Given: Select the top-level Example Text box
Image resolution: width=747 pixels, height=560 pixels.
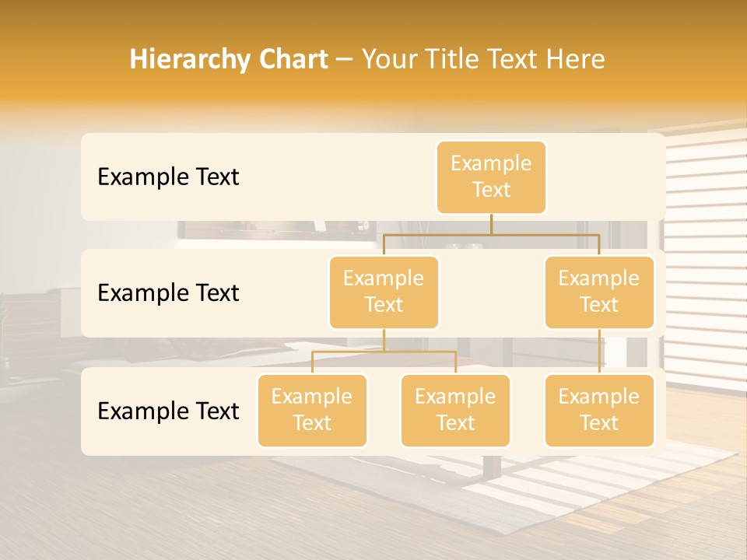Looking at the screenshot, I should [x=491, y=177].
